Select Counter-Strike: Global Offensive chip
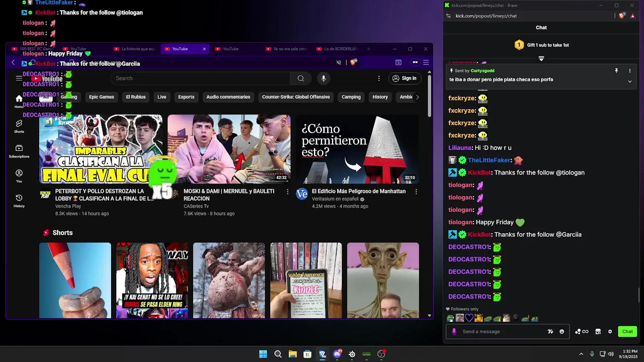 (x=296, y=97)
